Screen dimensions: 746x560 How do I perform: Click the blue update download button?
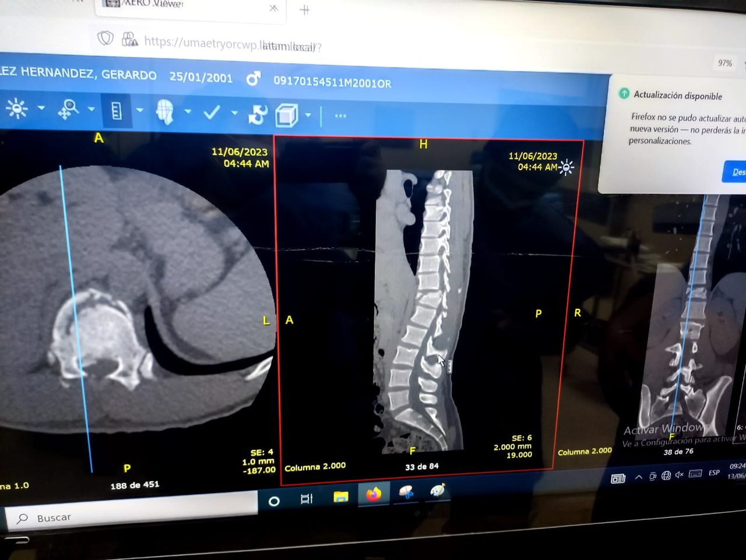(736, 172)
